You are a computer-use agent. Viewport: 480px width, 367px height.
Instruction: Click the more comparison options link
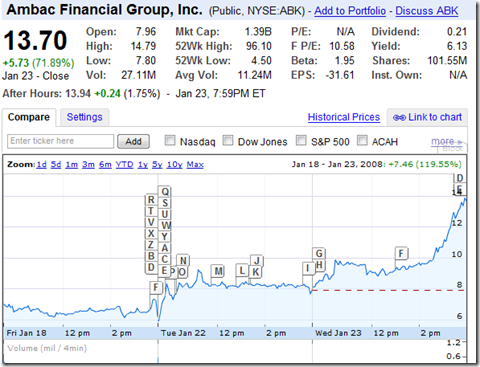click(446, 141)
